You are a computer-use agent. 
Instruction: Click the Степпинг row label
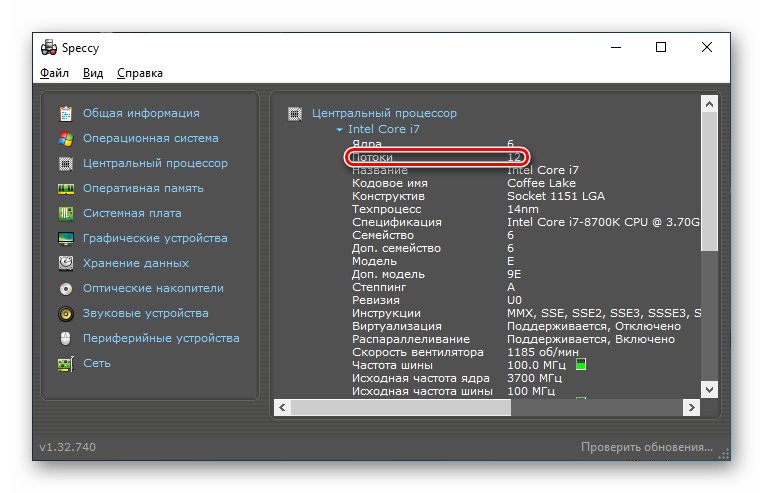click(379, 287)
